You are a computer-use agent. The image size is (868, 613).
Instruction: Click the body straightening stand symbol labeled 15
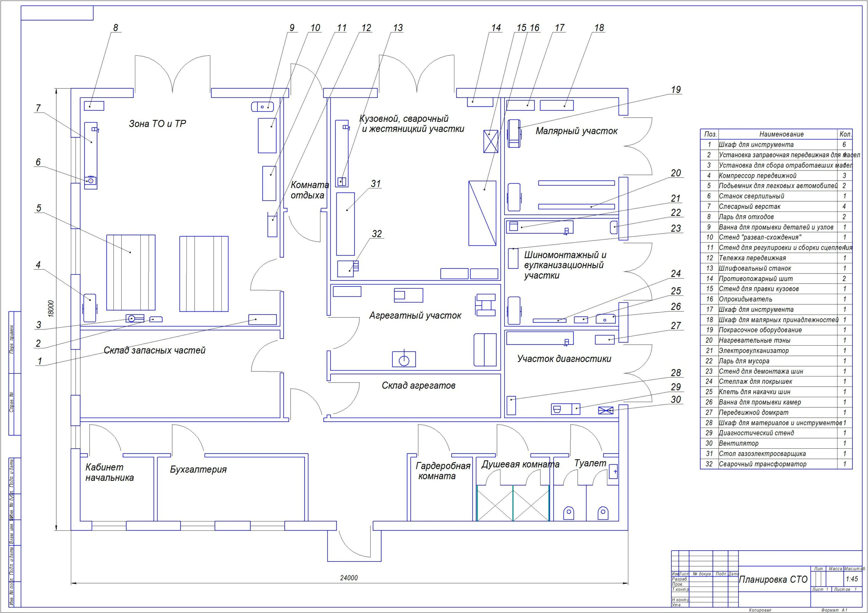[491, 141]
